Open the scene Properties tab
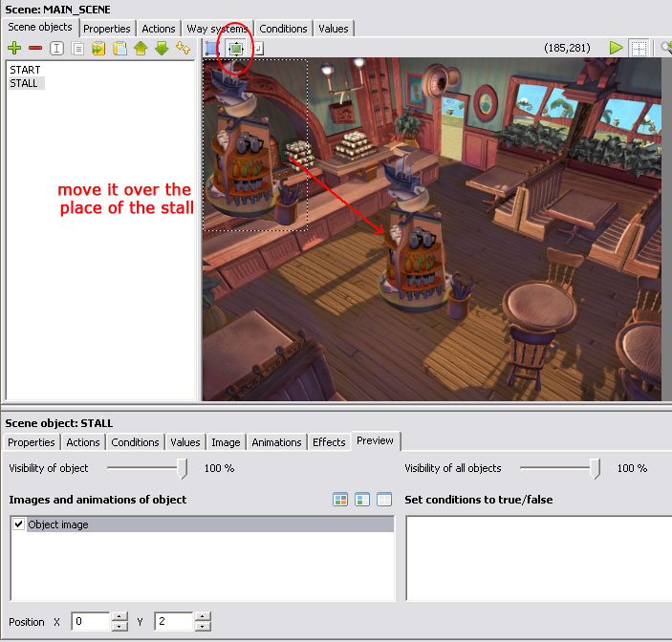Image resolution: width=672 pixels, height=642 pixels. pyautogui.click(x=107, y=29)
